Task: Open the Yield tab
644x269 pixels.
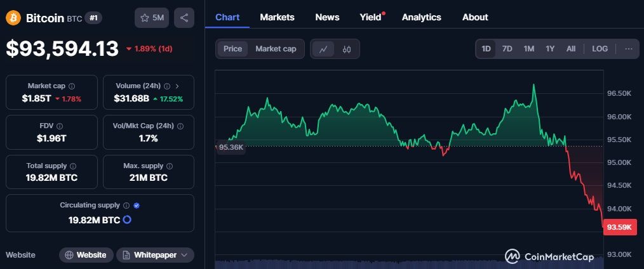Action: tap(370, 17)
